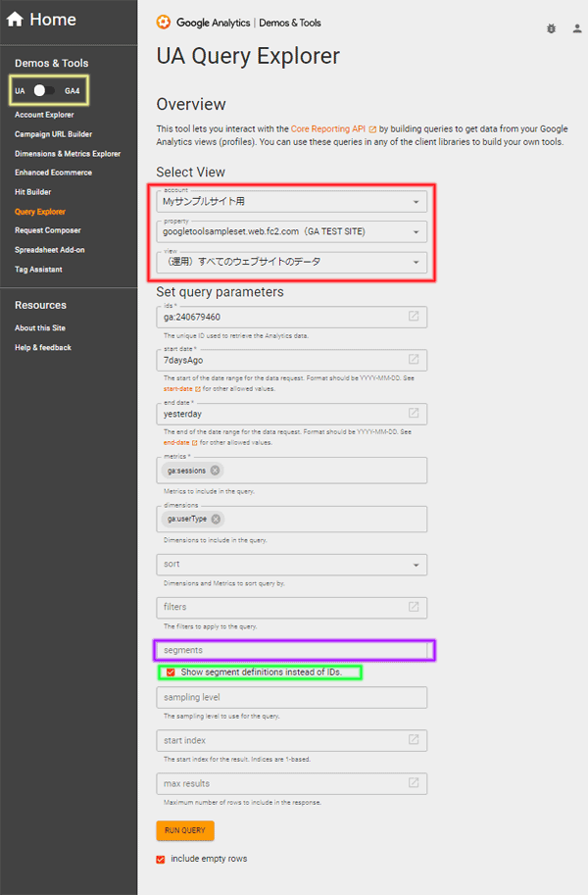Remove the ga:userType dimension chip

[216, 519]
